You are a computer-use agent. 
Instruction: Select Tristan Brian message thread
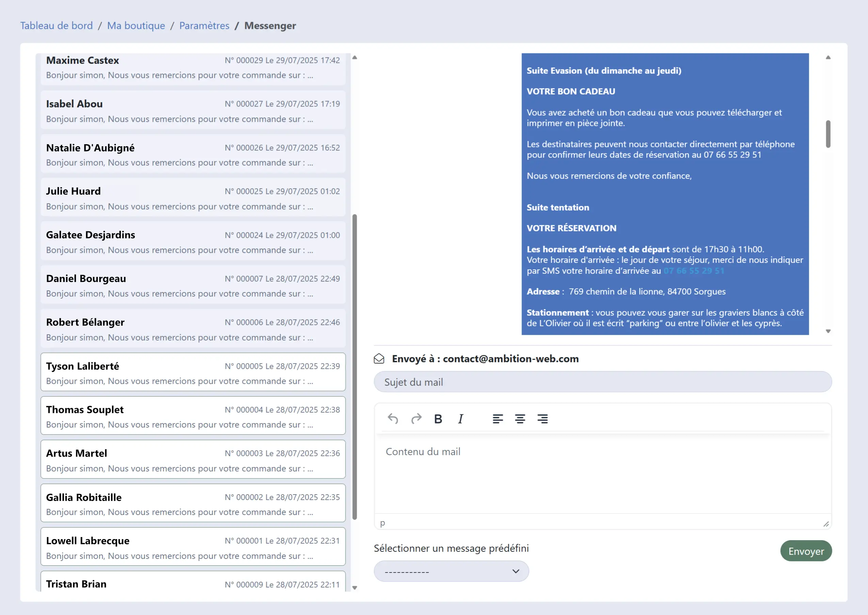(x=193, y=581)
